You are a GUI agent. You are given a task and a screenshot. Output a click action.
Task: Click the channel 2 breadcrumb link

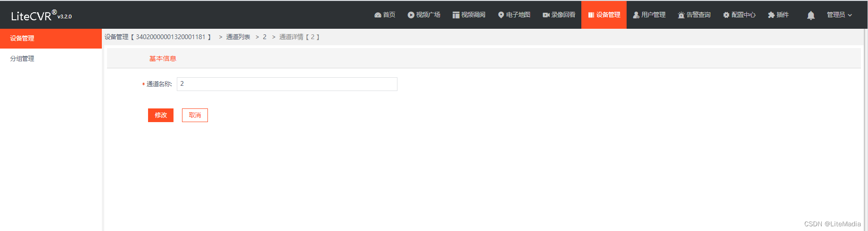coord(265,37)
